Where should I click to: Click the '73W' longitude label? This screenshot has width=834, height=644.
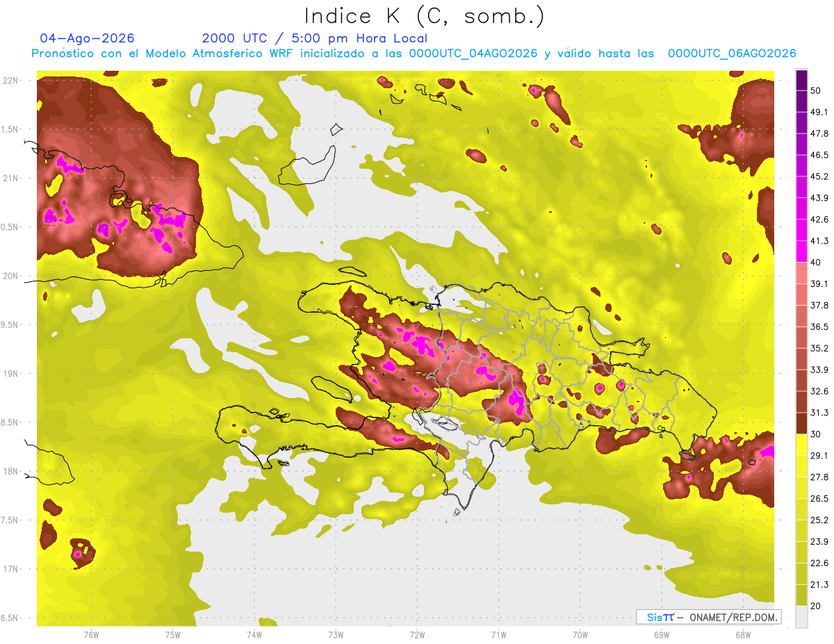[336, 635]
